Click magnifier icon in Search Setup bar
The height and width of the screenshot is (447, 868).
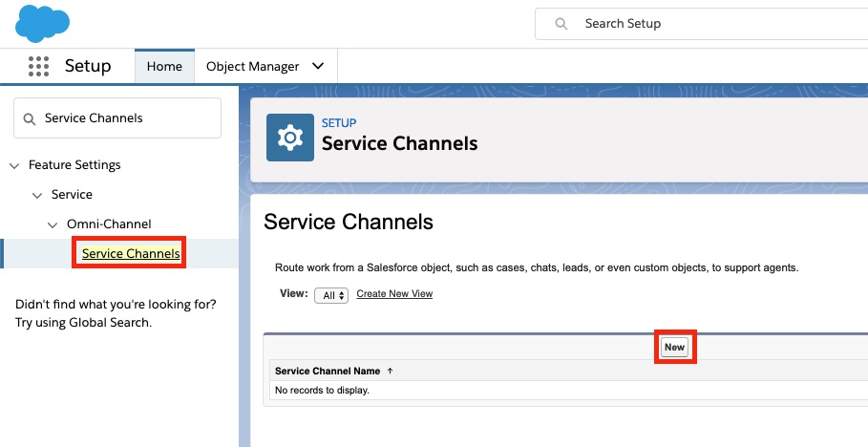561,24
